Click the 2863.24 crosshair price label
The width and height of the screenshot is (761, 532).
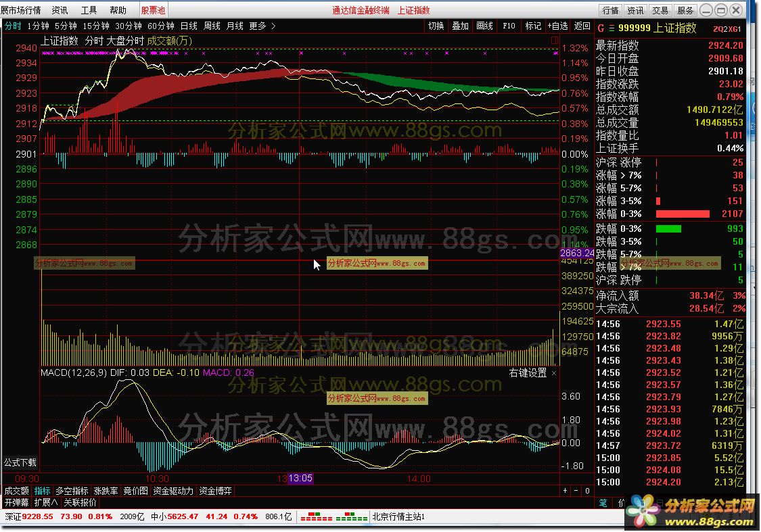[577, 253]
